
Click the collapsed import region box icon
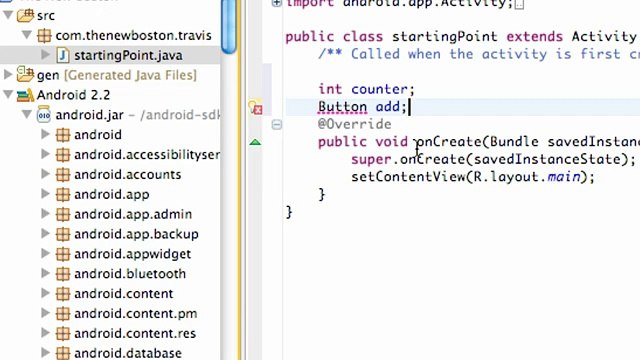519,4
